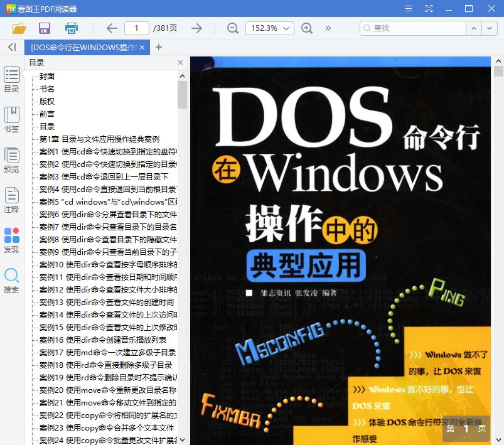Image resolution: width=504 pixels, height=445 pixels.
Task: Open 案例20 使用move命令重新更改目录名称
Action: tap(108, 390)
